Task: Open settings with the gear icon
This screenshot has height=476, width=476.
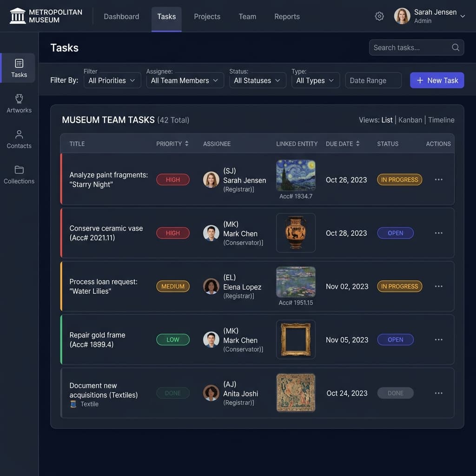Action: pos(379,16)
